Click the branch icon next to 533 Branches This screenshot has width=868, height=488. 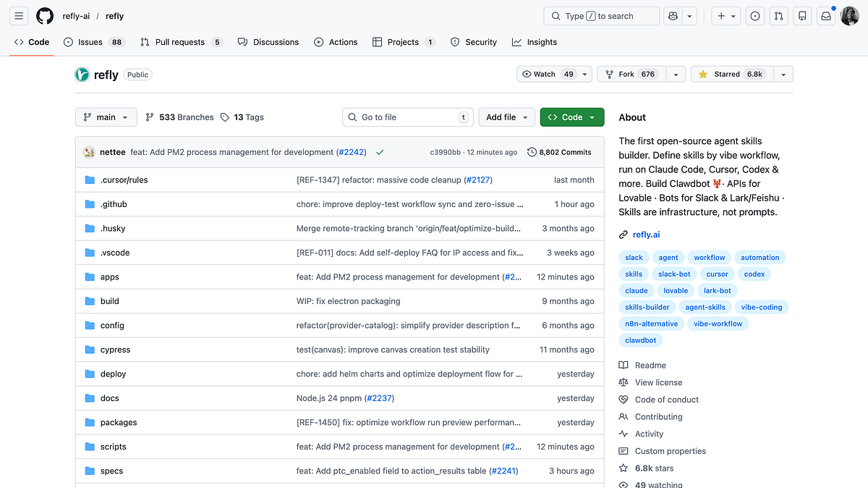coord(150,117)
